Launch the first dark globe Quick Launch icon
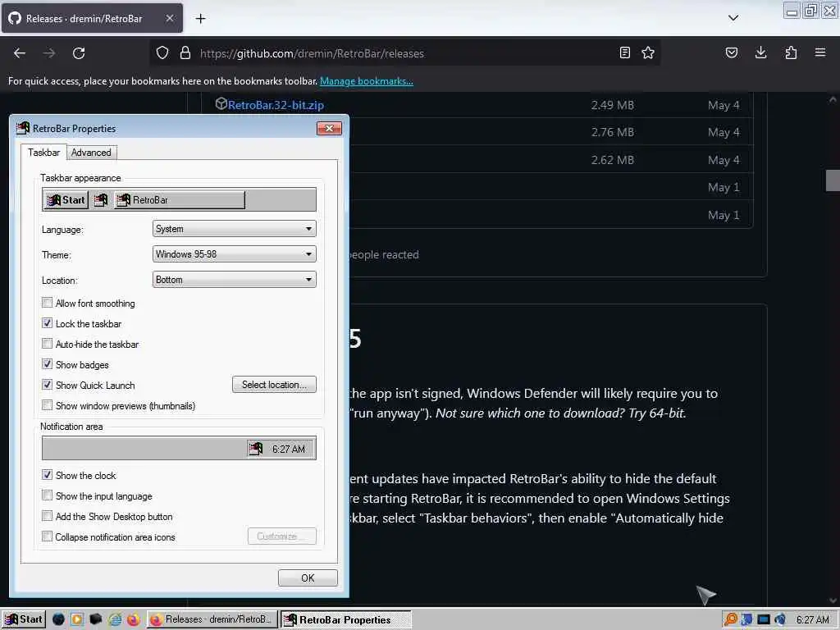Image resolution: width=840 pixels, height=630 pixels. pyautogui.click(x=58, y=619)
